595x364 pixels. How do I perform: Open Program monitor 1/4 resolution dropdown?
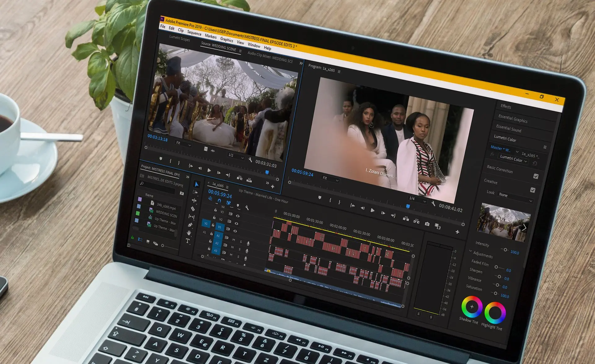pos(417,200)
